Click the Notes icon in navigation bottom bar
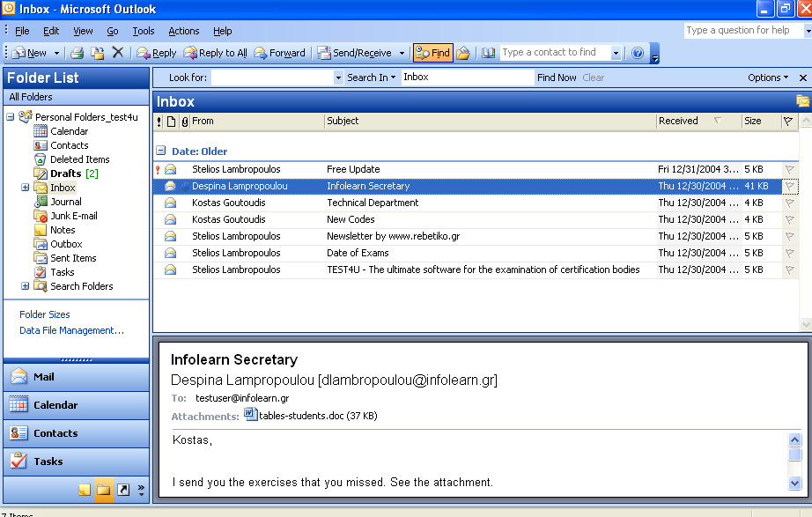This screenshot has width=812, height=517. click(85, 490)
